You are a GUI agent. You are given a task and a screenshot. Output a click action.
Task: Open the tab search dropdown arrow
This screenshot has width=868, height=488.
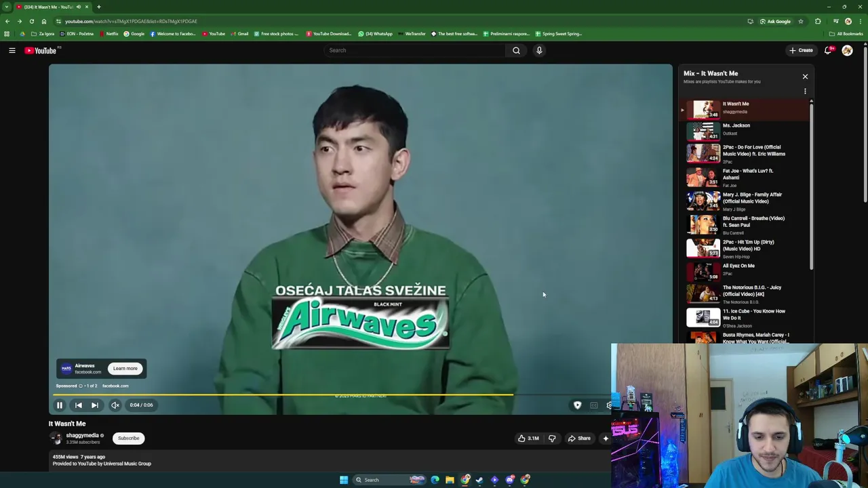coord(7,7)
